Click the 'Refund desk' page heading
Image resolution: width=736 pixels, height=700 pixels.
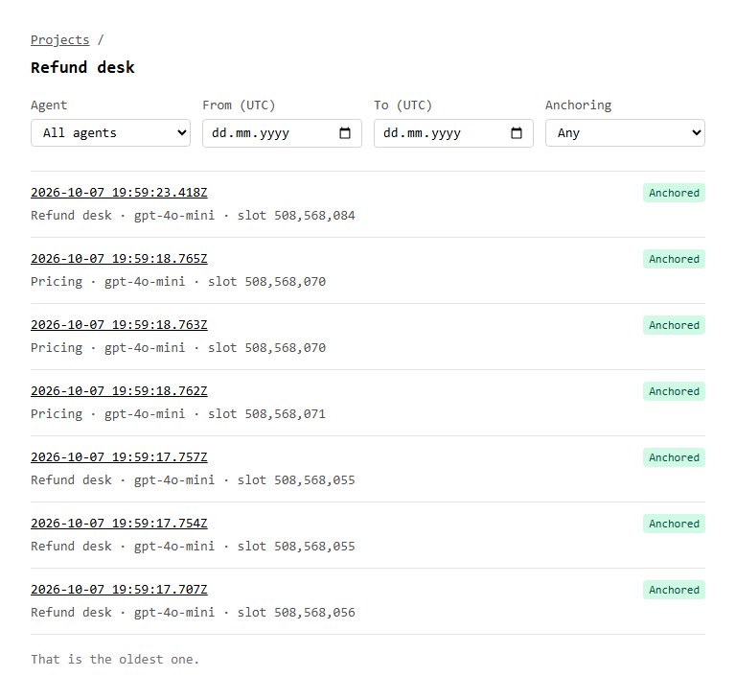pyautogui.click(x=82, y=68)
